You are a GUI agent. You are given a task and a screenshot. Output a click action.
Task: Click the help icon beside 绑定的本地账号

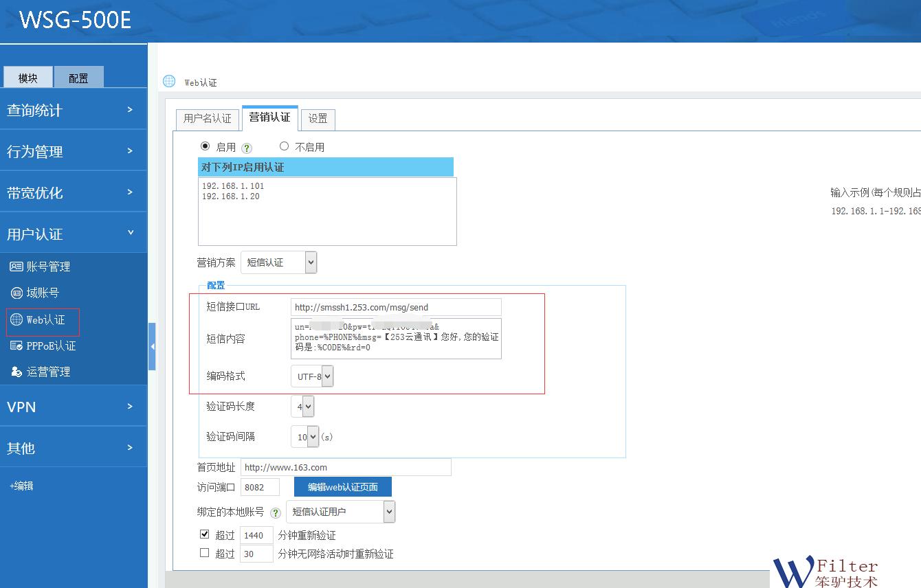pyautogui.click(x=276, y=511)
